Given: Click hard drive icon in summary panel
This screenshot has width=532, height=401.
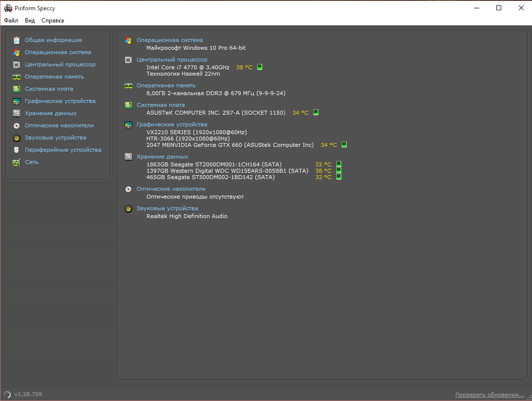Looking at the screenshot, I should [128, 157].
